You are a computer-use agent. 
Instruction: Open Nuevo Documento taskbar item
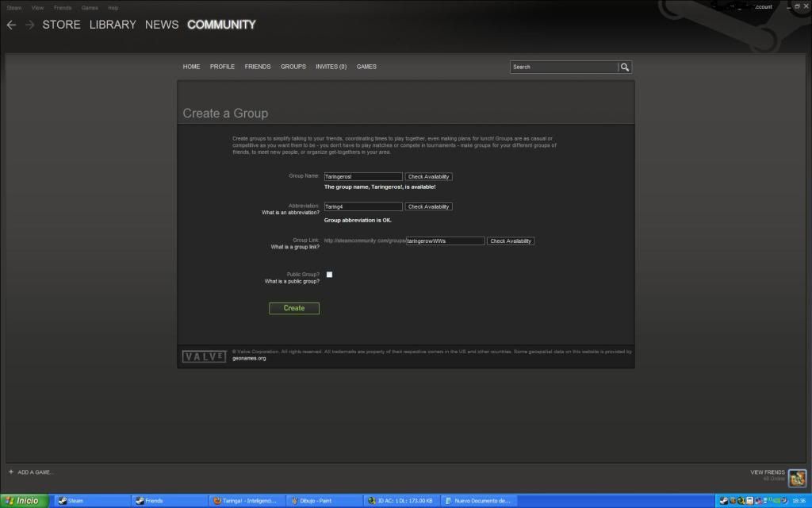pos(480,501)
